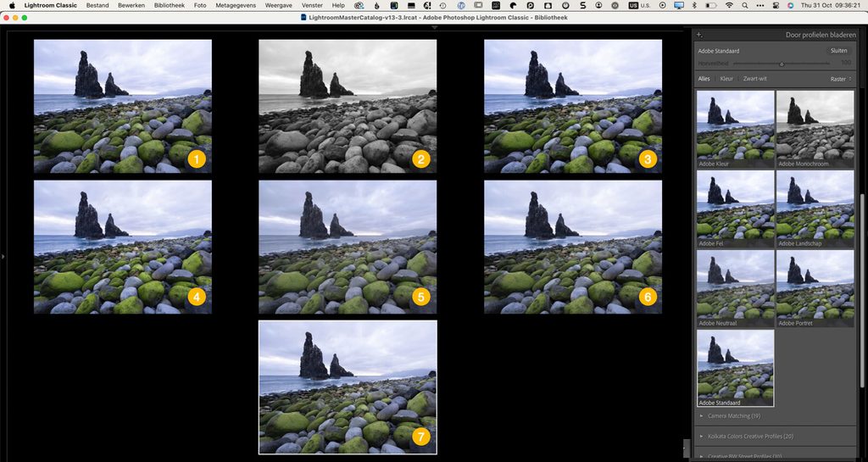Viewport: 868px width, 462px height.
Task: Select the Adobe Portret profile thumbnail
Action: click(815, 288)
